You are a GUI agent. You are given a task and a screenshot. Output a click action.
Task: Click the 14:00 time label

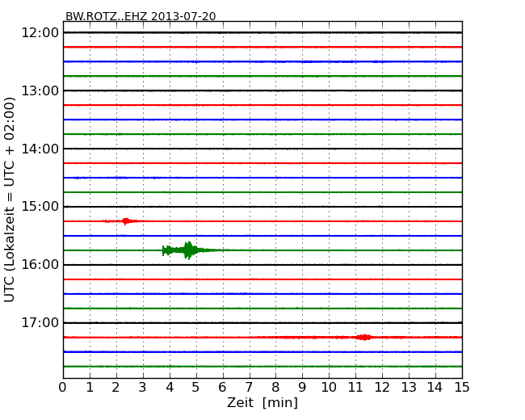pyautogui.click(x=40, y=149)
